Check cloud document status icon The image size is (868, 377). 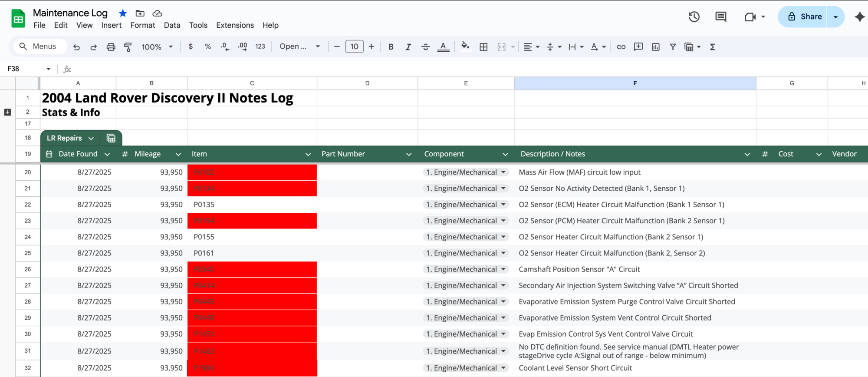click(x=157, y=13)
